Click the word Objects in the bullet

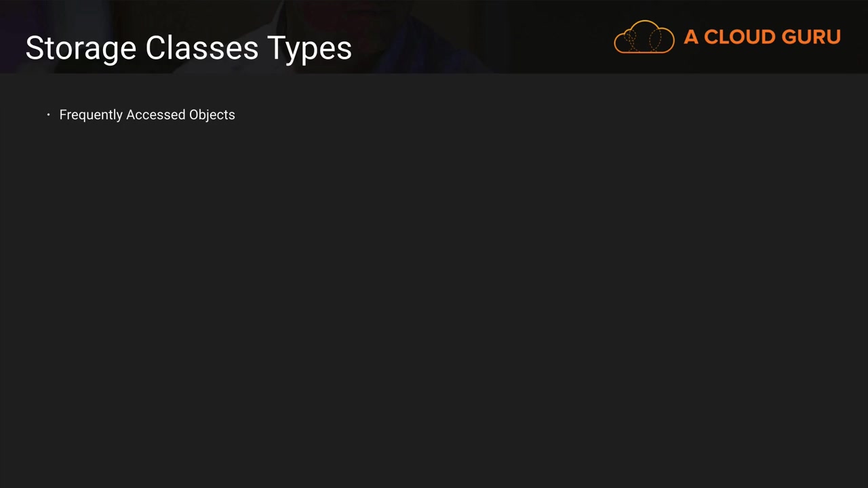[x=212, y=115]
